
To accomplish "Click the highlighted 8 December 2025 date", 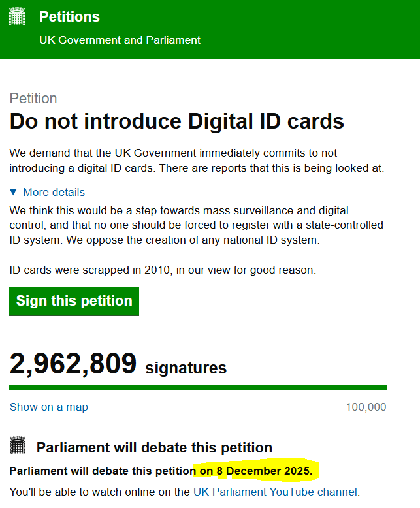I will pyautogui.click(x=257, y=471).
